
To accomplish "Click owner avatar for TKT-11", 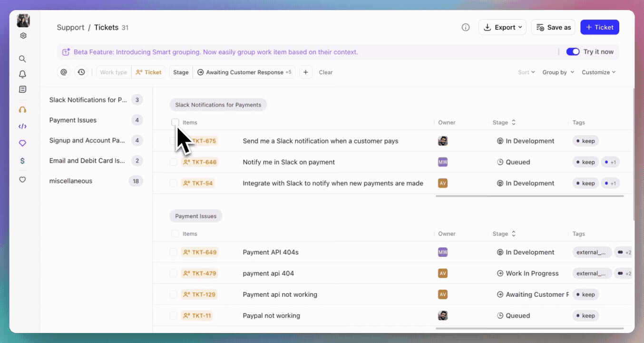I will click(443, 315).
